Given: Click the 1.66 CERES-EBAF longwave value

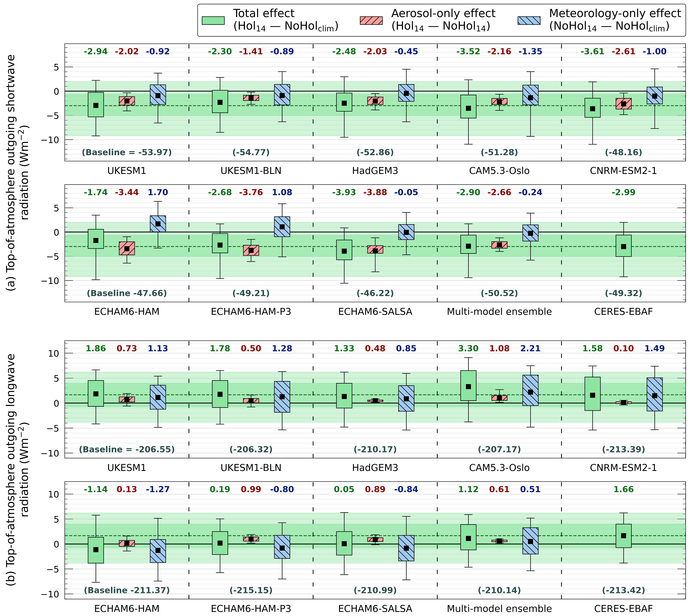Looking at the screenshot, I should click(623, 489).
